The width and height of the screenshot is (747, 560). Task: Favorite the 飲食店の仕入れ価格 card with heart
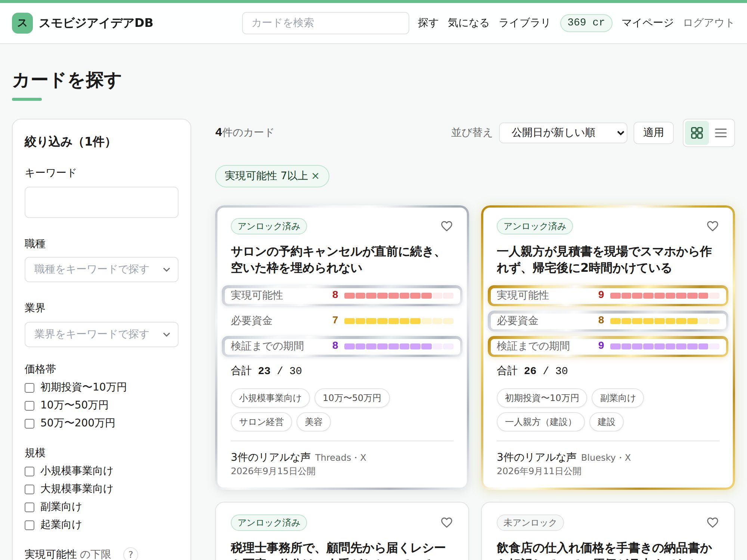pyautogui.click(x=713, y=523)
